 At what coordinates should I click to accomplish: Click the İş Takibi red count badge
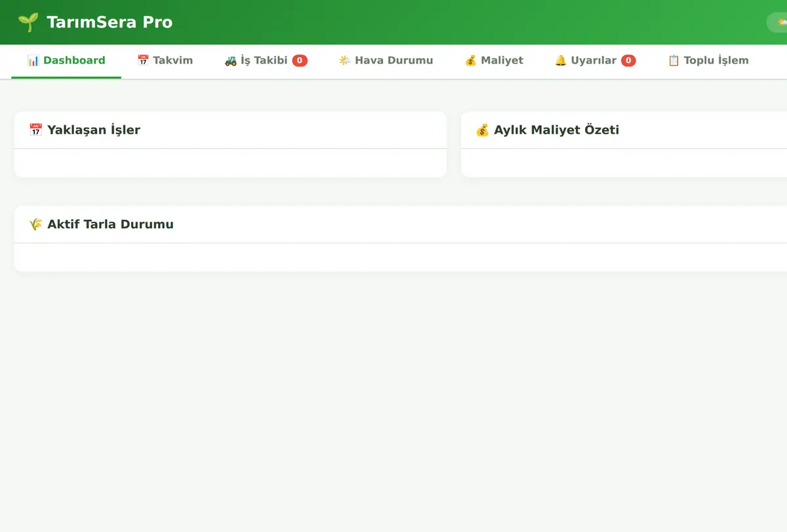coord(300,61)
